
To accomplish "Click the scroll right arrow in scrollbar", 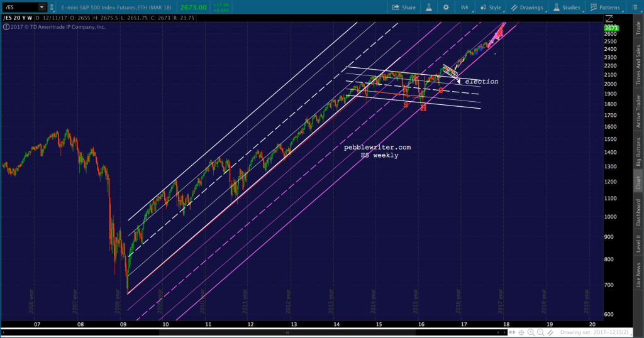I will click(x=504, y=332).
